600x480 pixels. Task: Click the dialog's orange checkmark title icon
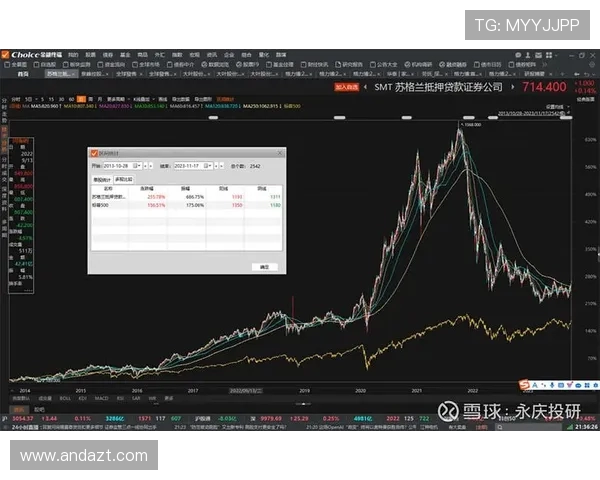tap(95, 153)
